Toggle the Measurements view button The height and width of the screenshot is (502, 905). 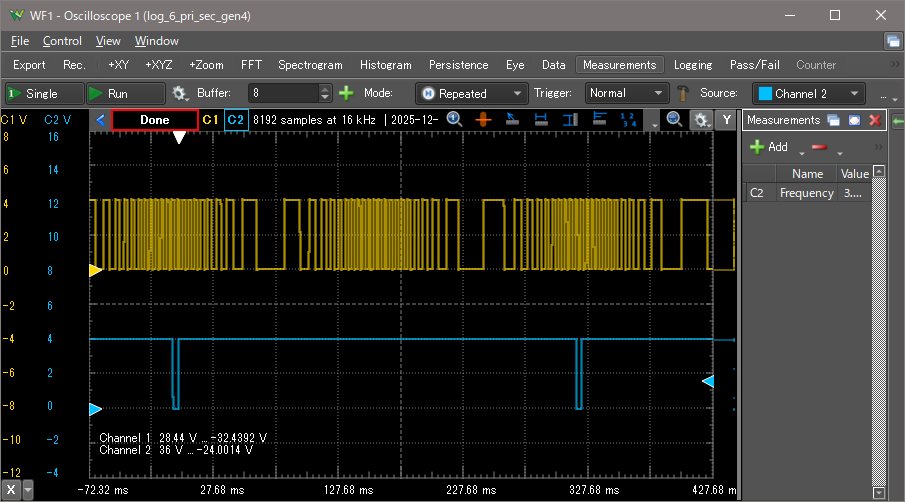[619, 65]
